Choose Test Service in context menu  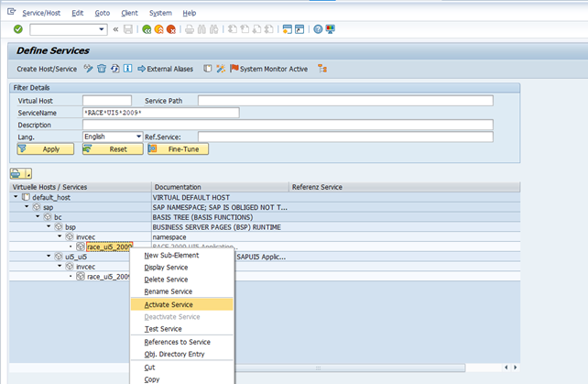(163, 329)
